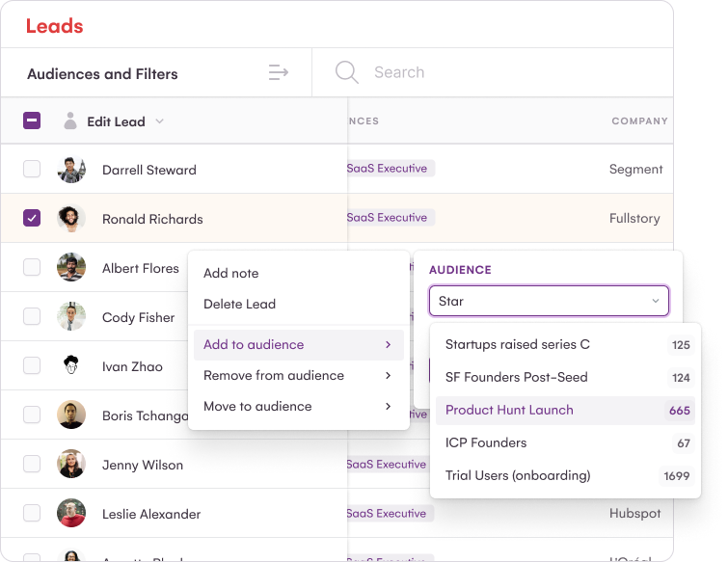This screenshot has height=562, width=728.
Task: Open Darrell Steward's avatar
Action: 71,170
